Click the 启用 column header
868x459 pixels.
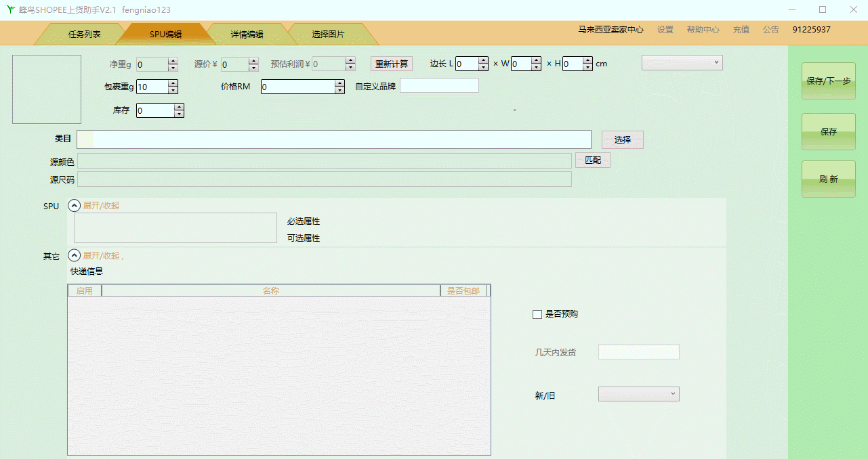[85, 290]
